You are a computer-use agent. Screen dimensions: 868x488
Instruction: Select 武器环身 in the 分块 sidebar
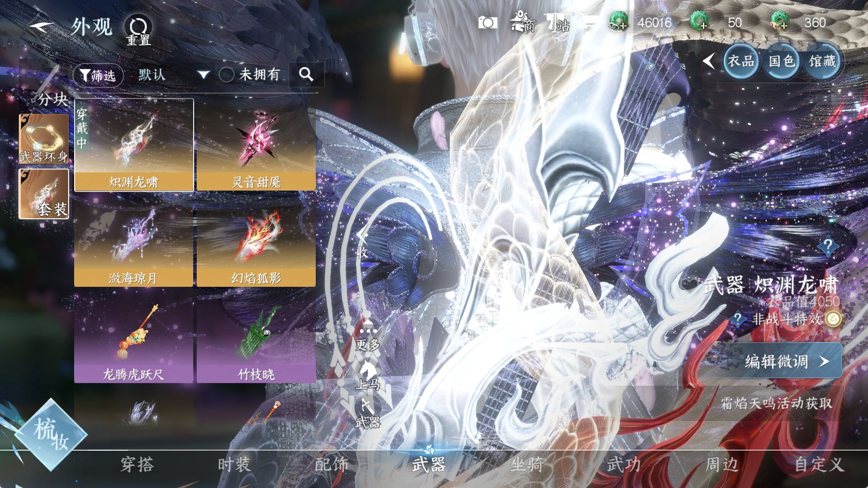pyautogui.click(x=44, y=139)
